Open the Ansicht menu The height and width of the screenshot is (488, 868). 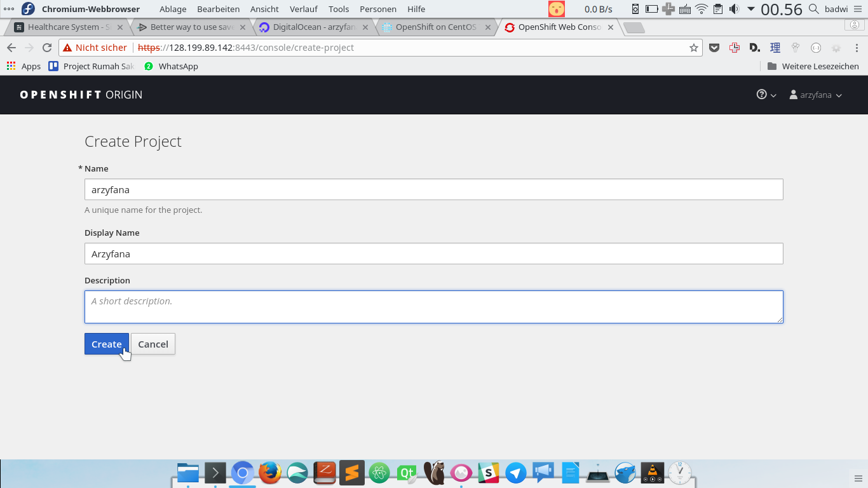click(x=264, y=9)
